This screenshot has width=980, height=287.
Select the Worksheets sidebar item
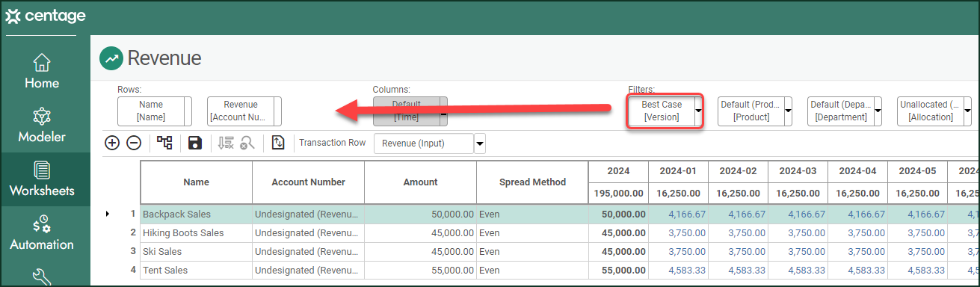pyautogui.click(x=42, y=179)
